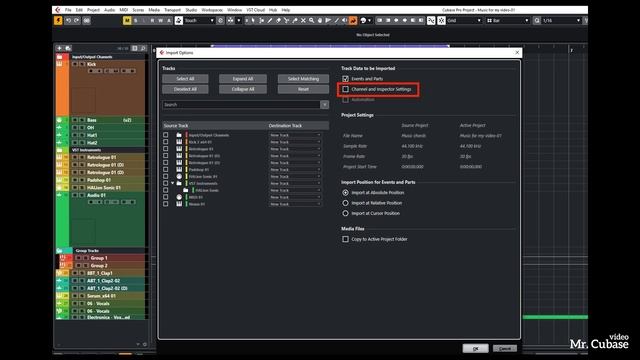
Task: Click the track list search magnifier icon
Action: click(143, 48)
